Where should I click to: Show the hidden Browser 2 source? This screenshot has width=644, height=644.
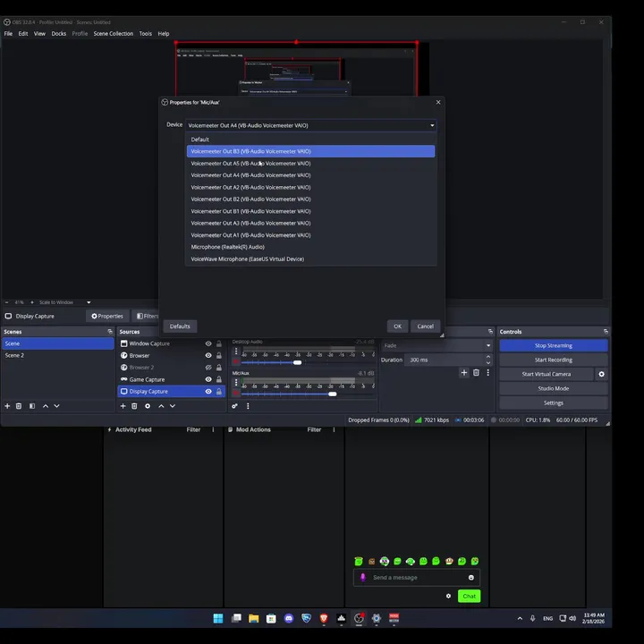(x=208, y=368)
